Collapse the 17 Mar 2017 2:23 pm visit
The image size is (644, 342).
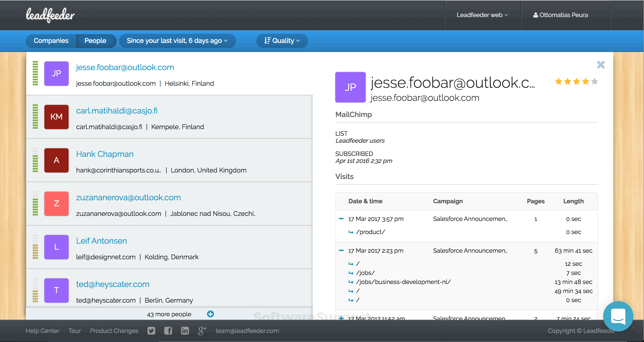(341, 250)
